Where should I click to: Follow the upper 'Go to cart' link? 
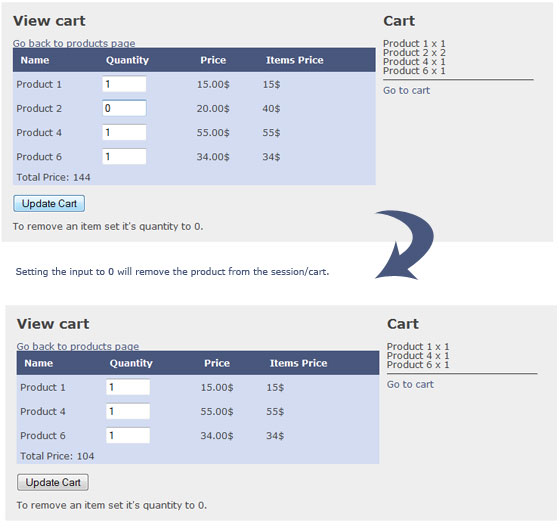tap(406, 90)
